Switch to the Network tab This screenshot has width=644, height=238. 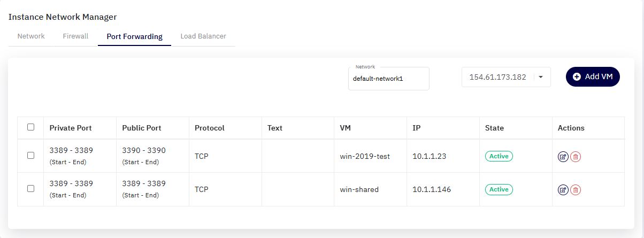point(31,36)
